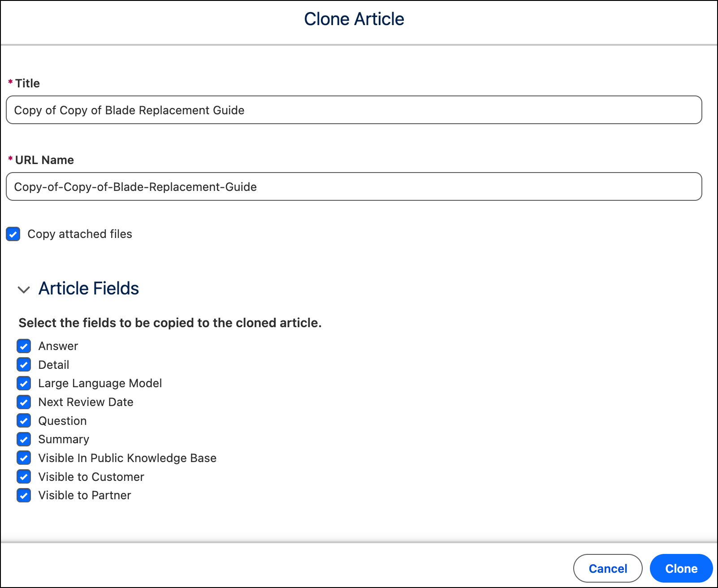Confirm with the Clone button
This screenshot has height=588, width=718.
coord(681,568)
